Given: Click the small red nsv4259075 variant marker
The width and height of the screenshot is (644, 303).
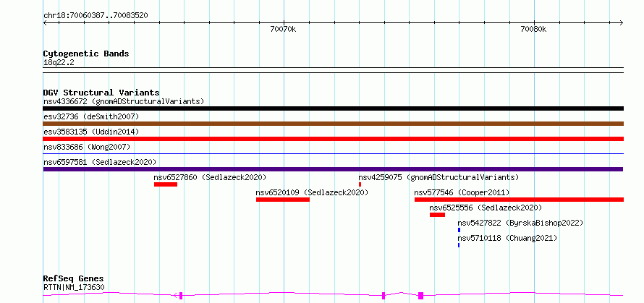Looking at the screenshot, I should coord(360,184).
